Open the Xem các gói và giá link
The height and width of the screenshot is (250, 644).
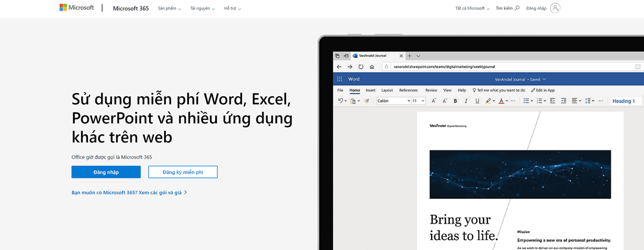163,192
